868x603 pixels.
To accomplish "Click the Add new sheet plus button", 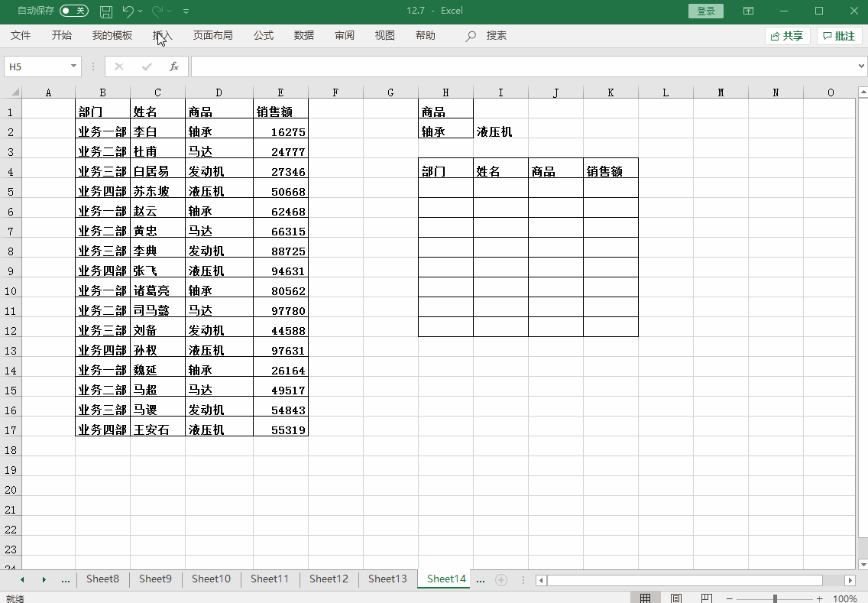I will [501, 580].
